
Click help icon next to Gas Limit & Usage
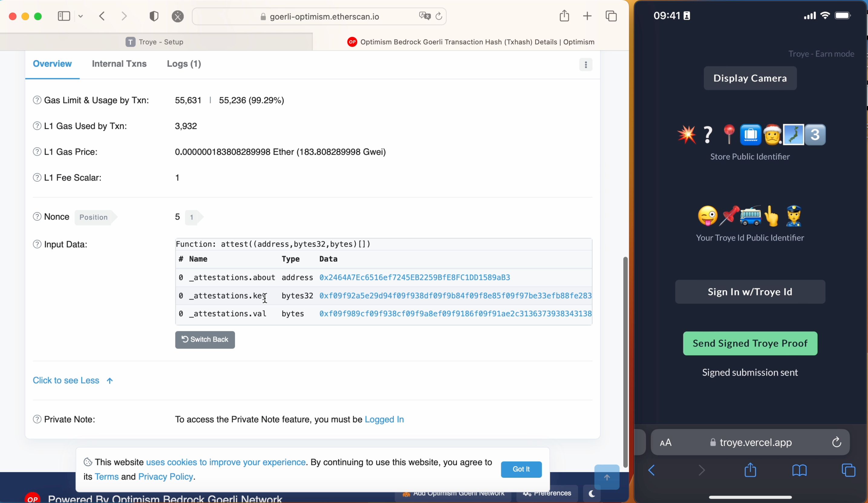tap(37, 100)
